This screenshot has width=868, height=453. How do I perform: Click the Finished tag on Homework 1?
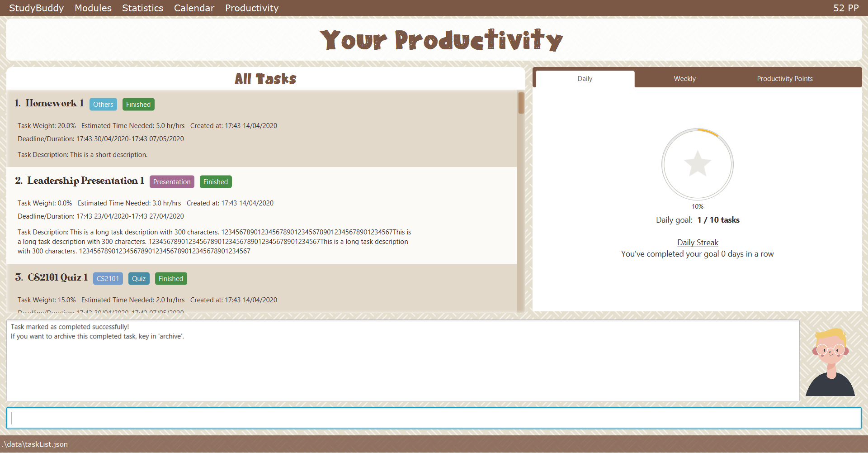click(138, 105)
